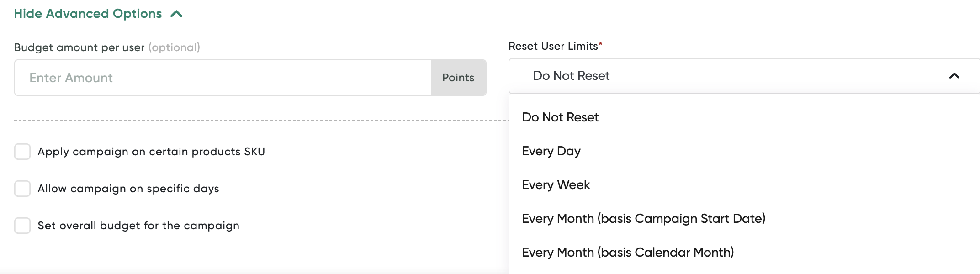The height and width of the screenshot is (274, 980).
Task: Check the overall budget checkbox
Action: pyautogui.click(x=22, y=226)
